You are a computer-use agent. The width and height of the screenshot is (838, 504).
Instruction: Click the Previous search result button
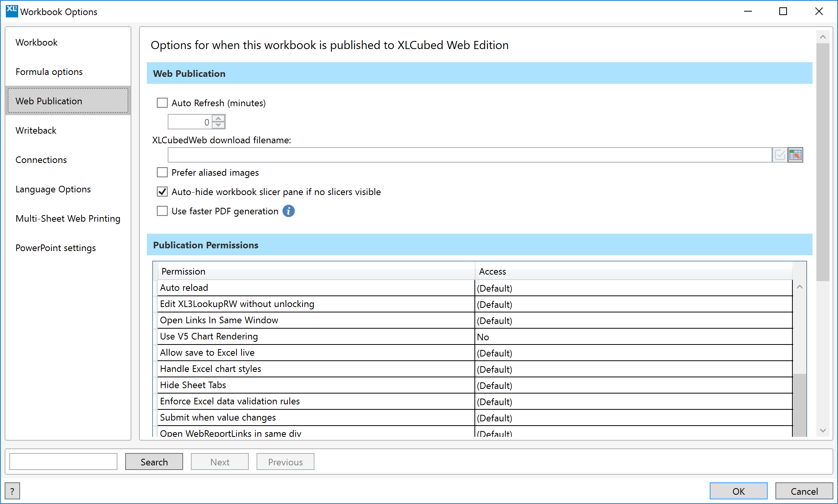tap(286, 462)
